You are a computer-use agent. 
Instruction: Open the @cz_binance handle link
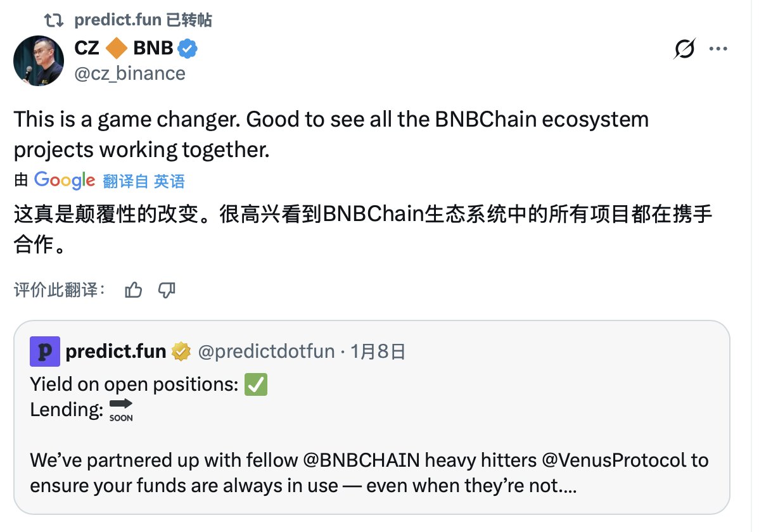coord(130,73)
